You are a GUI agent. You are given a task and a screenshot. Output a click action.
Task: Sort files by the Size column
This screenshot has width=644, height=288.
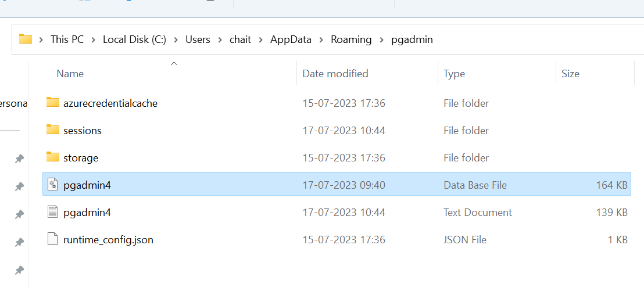pyautogui.click(x=570, y=74)
